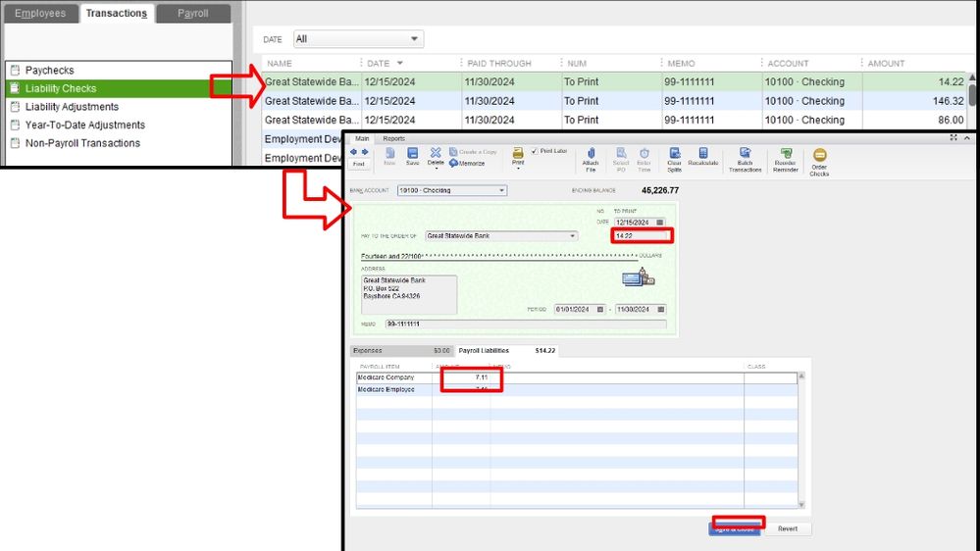Sort by the DATE column header arrow
The width and height of the screenshot is (980, 551).
(x=400, y=63)
